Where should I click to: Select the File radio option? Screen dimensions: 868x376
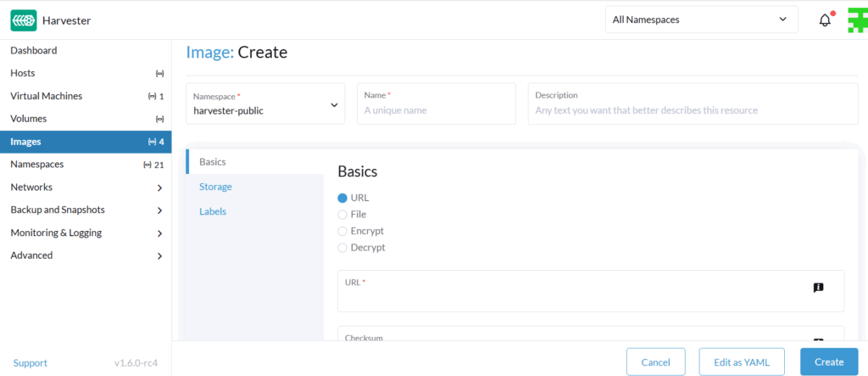coord(342,215)
